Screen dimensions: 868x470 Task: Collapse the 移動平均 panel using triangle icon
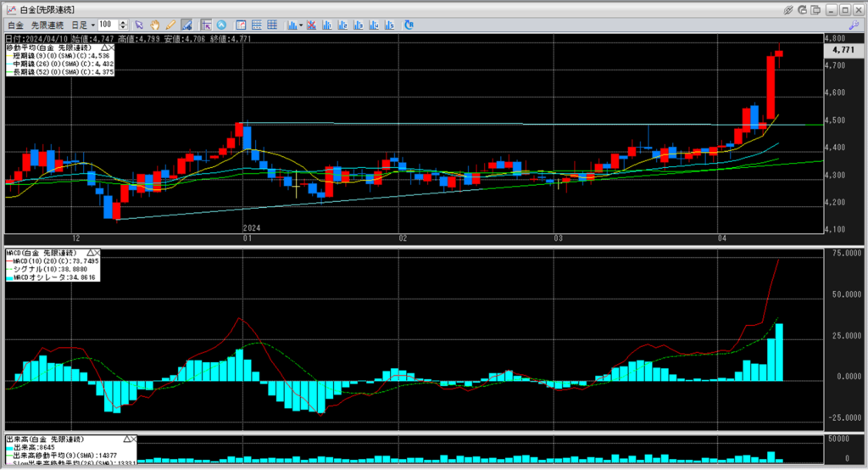point(103,48)
